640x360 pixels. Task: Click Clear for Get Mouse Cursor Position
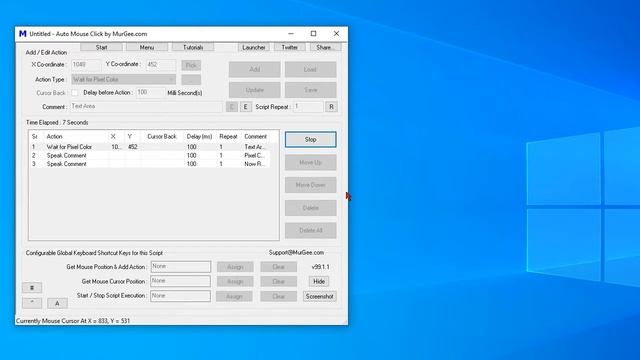[x=278, y=282]
